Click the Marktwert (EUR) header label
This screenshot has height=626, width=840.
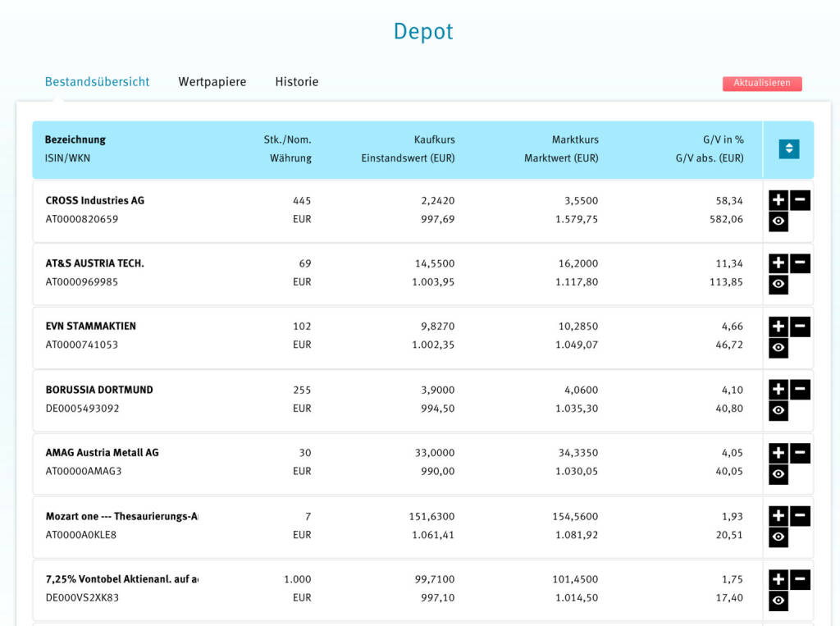point(561,158)
